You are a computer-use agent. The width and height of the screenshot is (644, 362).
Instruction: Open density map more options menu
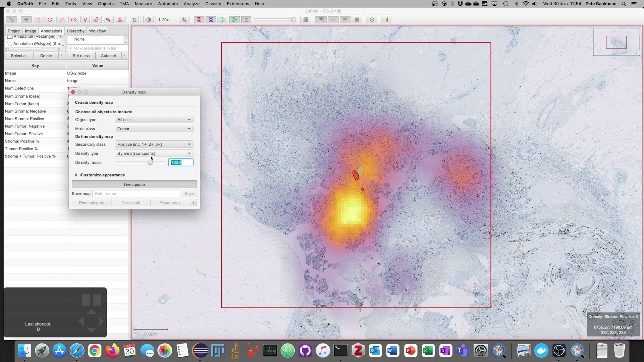click(193, 203)
